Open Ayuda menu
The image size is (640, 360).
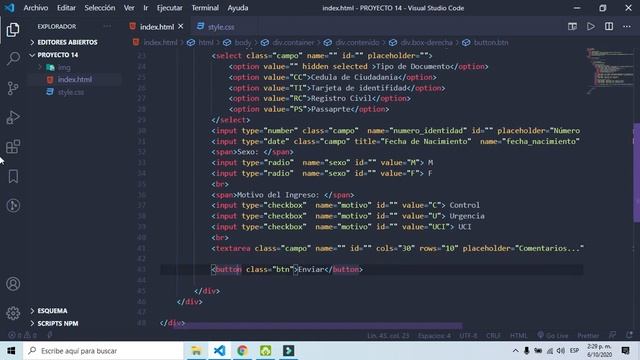(x=238, y=8)
